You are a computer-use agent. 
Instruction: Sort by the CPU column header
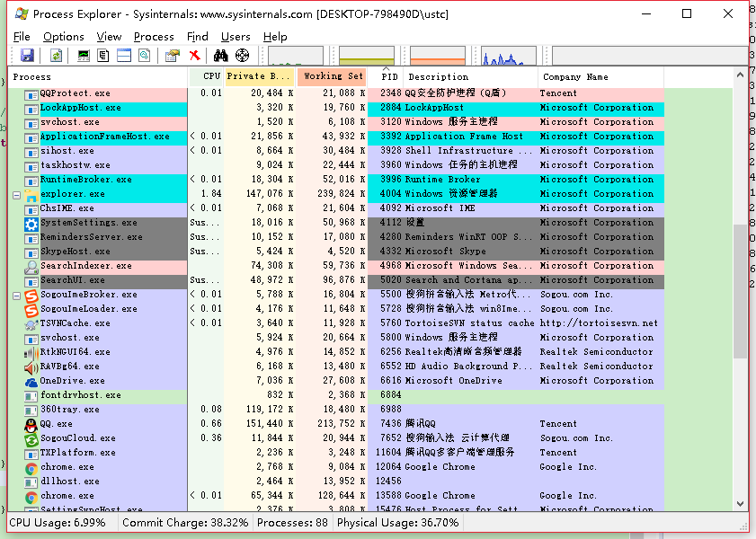point(206,76)
